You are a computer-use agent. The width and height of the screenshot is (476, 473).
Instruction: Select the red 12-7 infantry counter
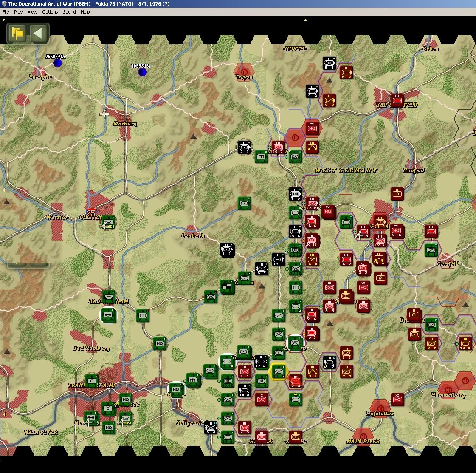[x=380, y=241]
